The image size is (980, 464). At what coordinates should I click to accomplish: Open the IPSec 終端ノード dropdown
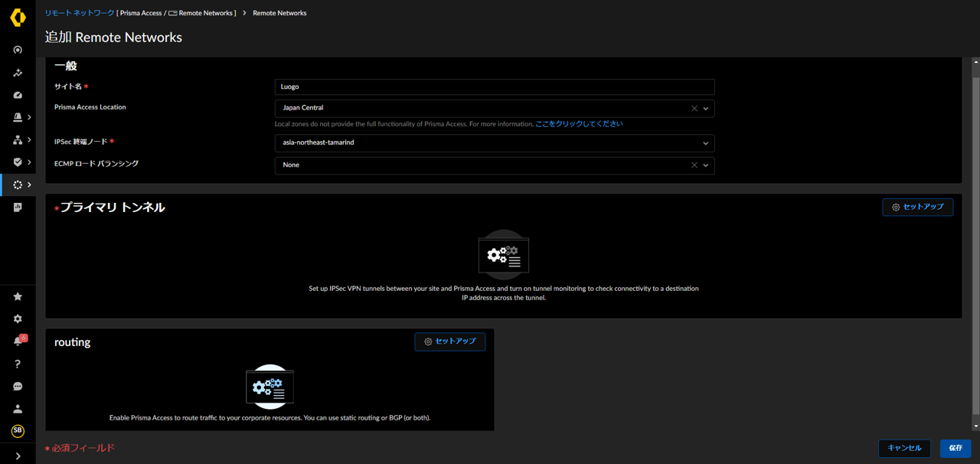[x=495, y=142]
